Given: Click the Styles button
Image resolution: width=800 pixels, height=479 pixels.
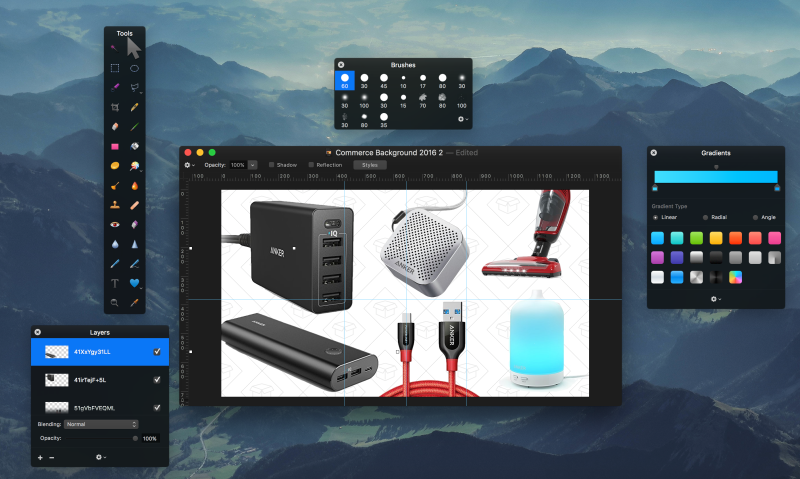Looking at the screenshot, I should [x=370, y=165].
